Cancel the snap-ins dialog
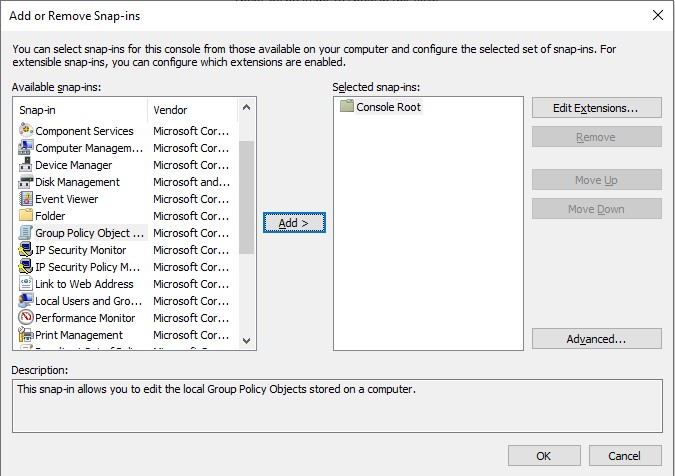 [x=625, y=455]
